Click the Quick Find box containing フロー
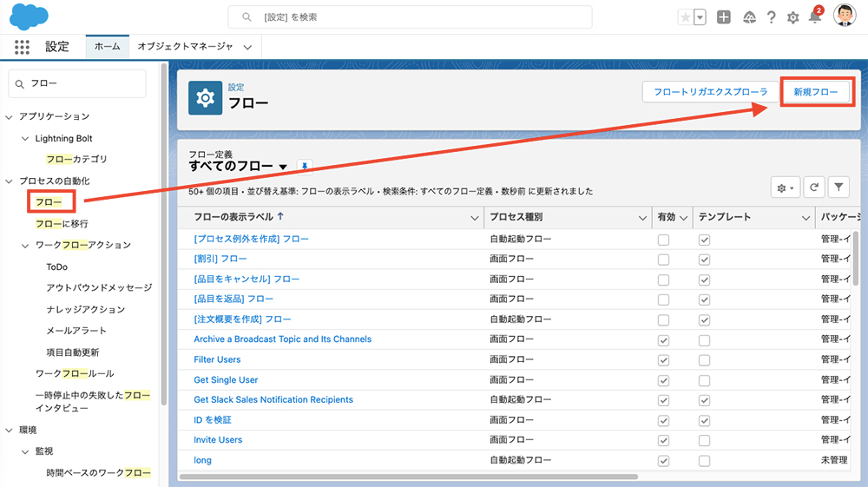 [77, 83]
